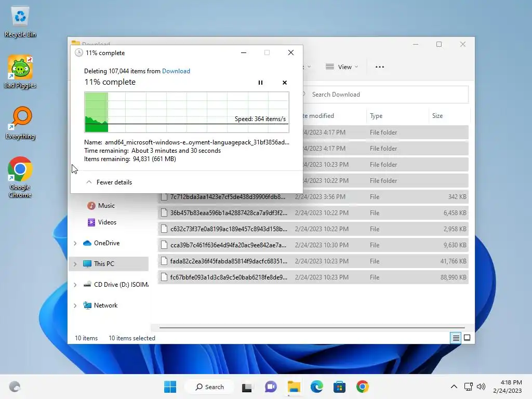Open the View dropdown in File Explorer
Viewport: 532px width, 399px height.
point(342,67)
